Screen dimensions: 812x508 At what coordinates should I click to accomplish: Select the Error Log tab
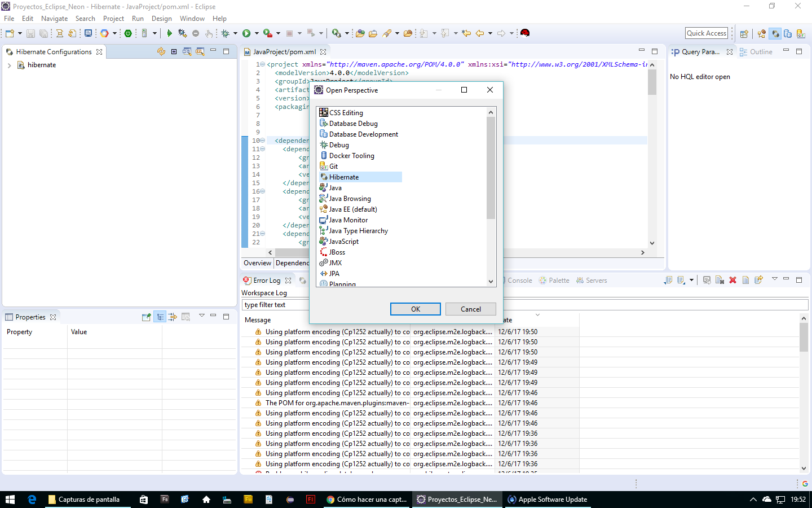[267, 281]
